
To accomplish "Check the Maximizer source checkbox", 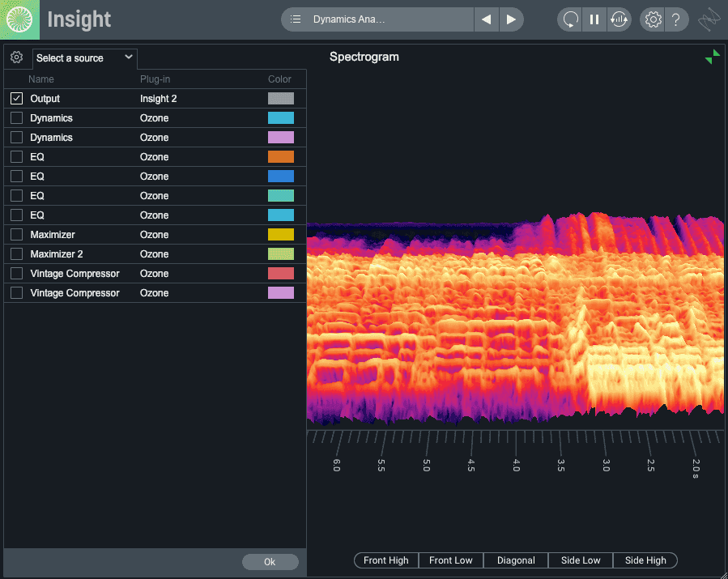I will (17, 235).
